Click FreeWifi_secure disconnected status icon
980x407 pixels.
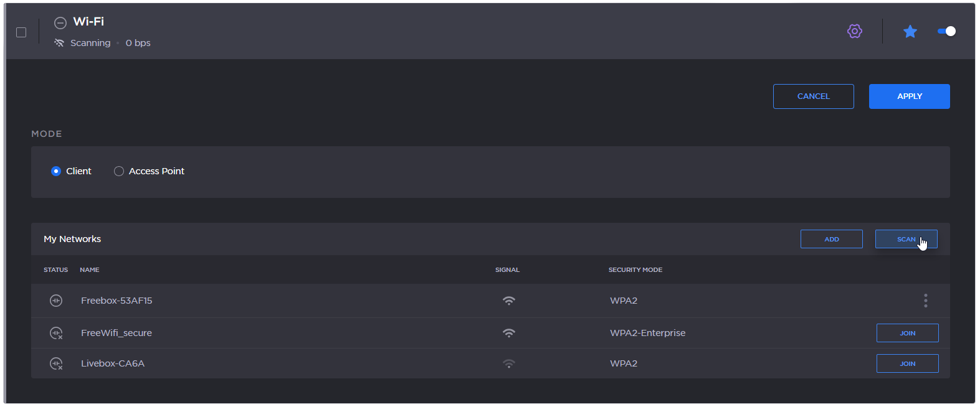[x=56, y=333]
